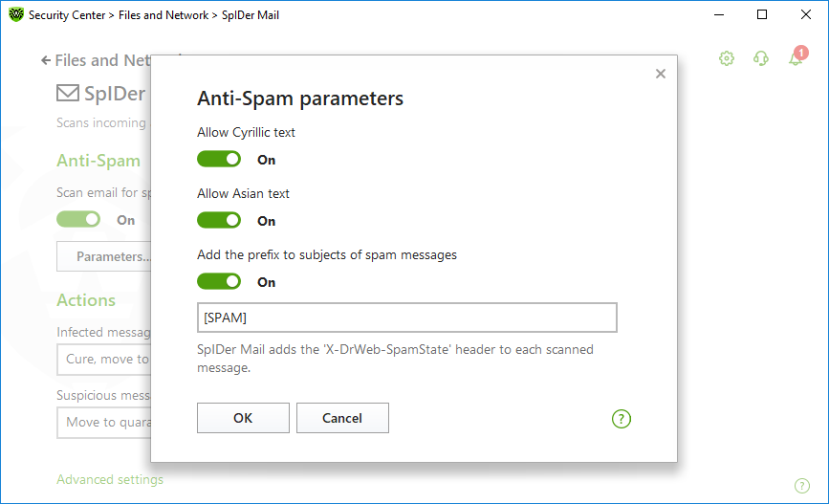Open support via the headset icon
Image resolution: width=829 pixels, height=504 pixels.
pos(761,58)
